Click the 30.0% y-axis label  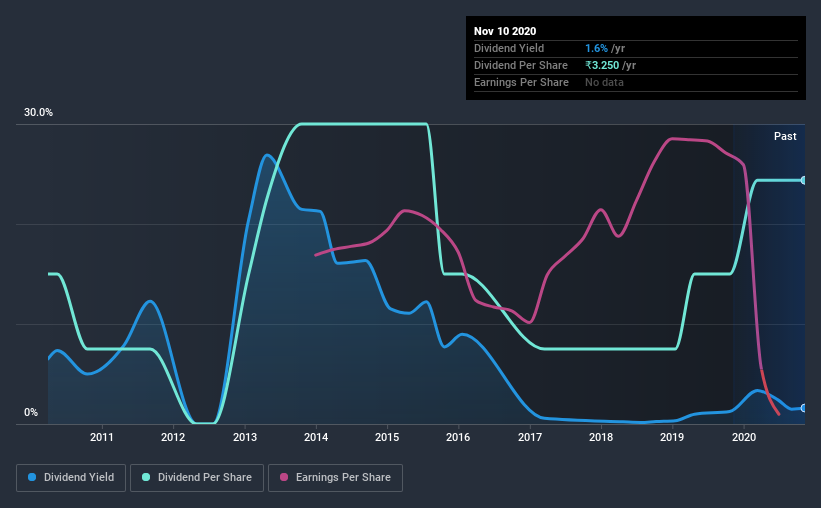tap(38, 113)
